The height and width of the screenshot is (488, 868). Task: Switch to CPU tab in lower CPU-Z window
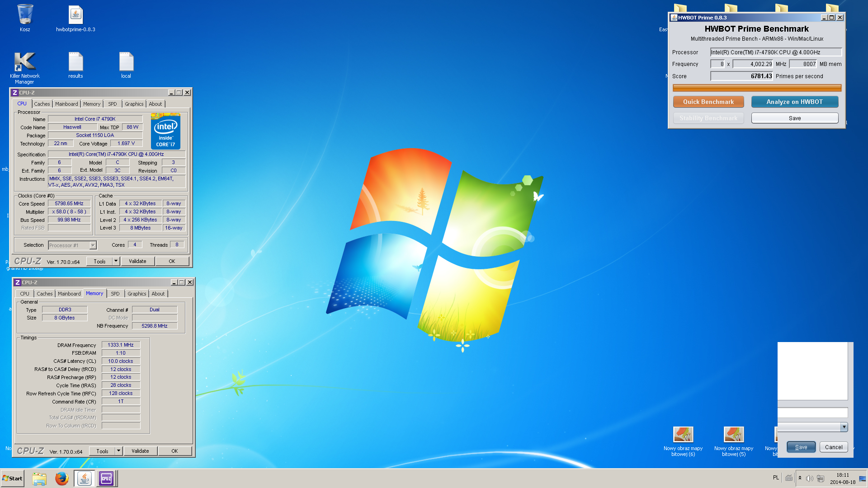[x=25, y=294]
